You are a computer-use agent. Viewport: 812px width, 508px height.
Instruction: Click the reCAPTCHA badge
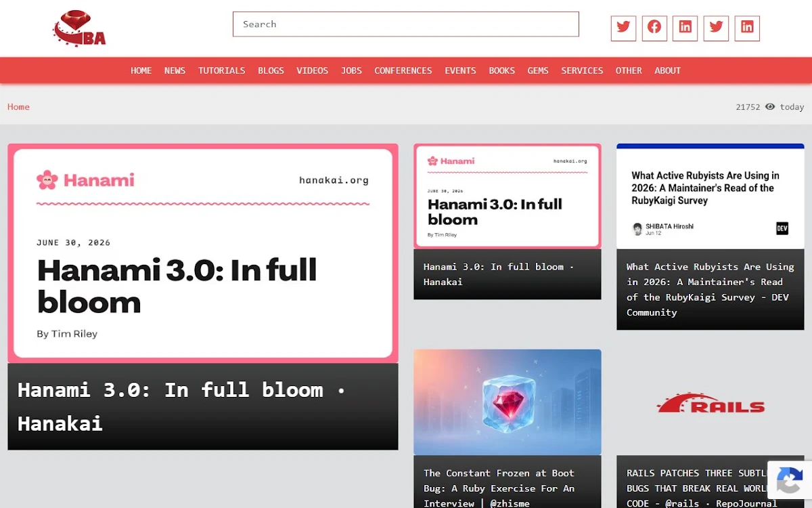789,481
